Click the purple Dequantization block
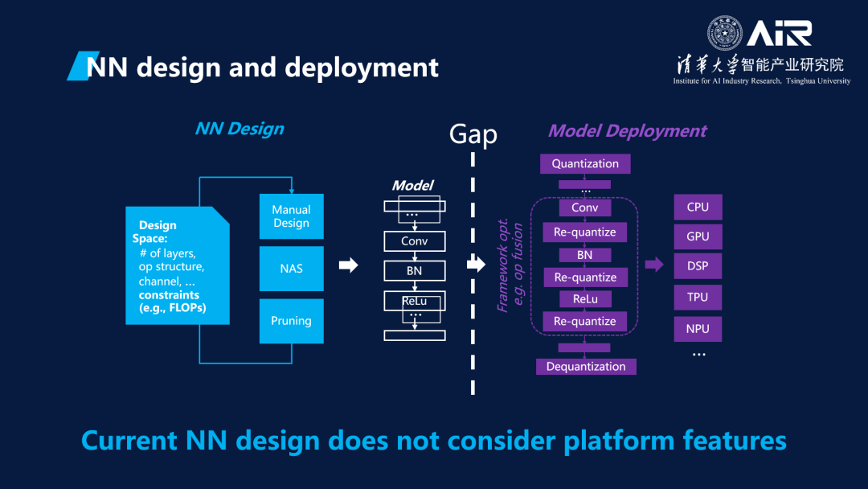This screenshot has height=489, width=868. tap(586, 367)
